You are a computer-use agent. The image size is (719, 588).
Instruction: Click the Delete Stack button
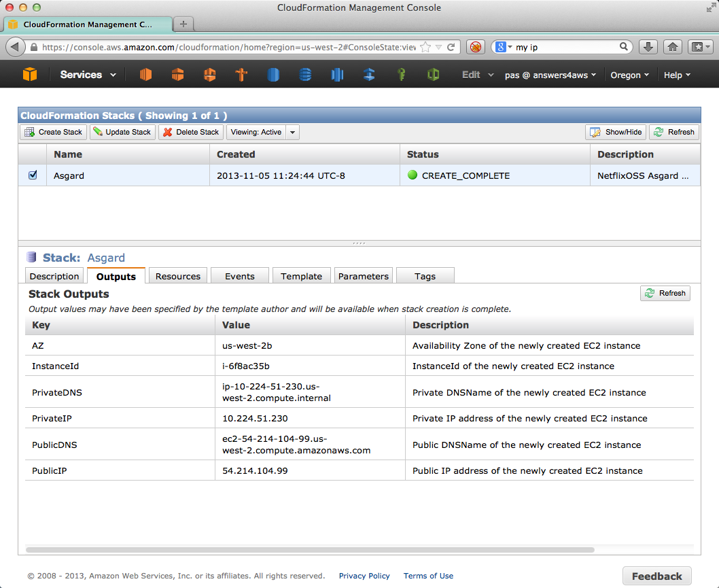[x=191, y=132]
